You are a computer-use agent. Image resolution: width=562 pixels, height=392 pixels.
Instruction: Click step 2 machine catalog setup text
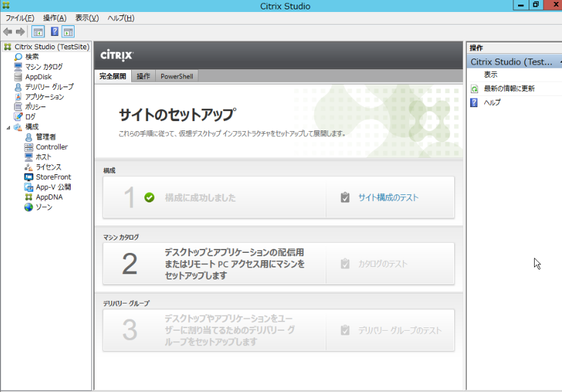tap(234, 264)
